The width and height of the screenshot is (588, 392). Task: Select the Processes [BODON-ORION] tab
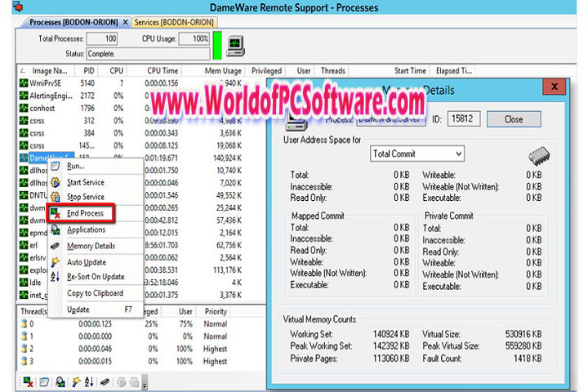point(73,23)
